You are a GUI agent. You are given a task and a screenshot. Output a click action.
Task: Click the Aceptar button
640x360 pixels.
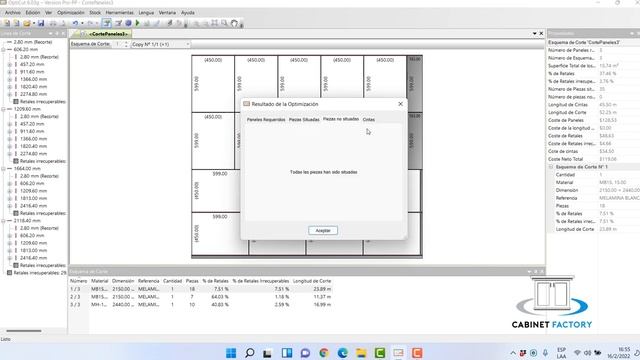[323, 231]
